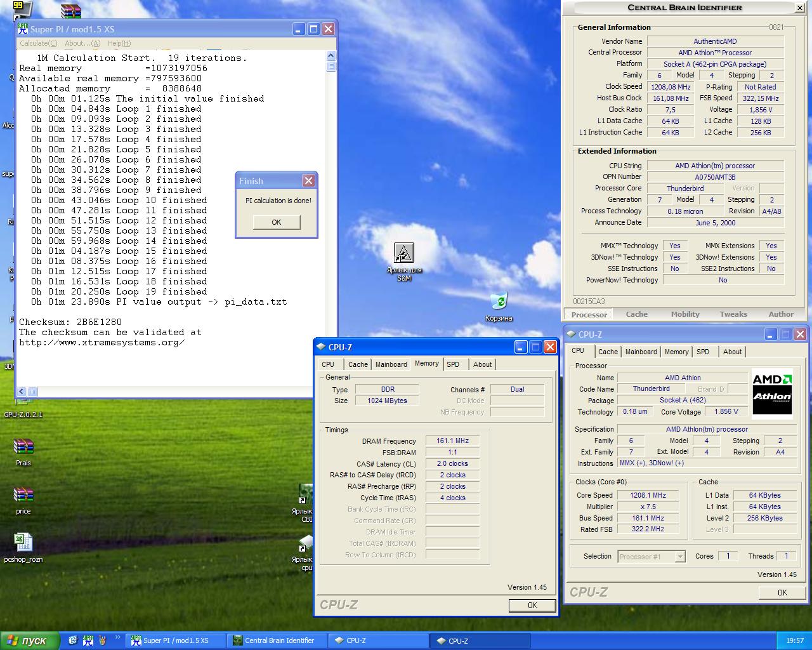
Task: Open Mainboard tab in the right CPU-Z window
Action: coord(641,352)
